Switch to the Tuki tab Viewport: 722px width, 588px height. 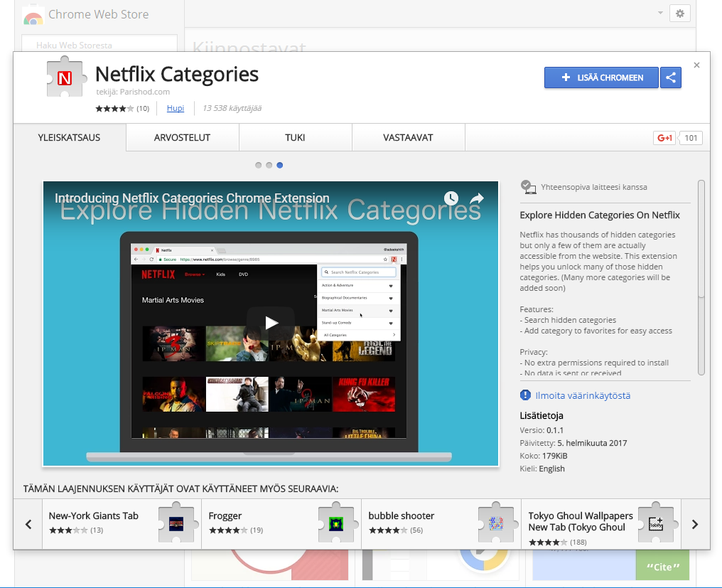pos(295,138)
